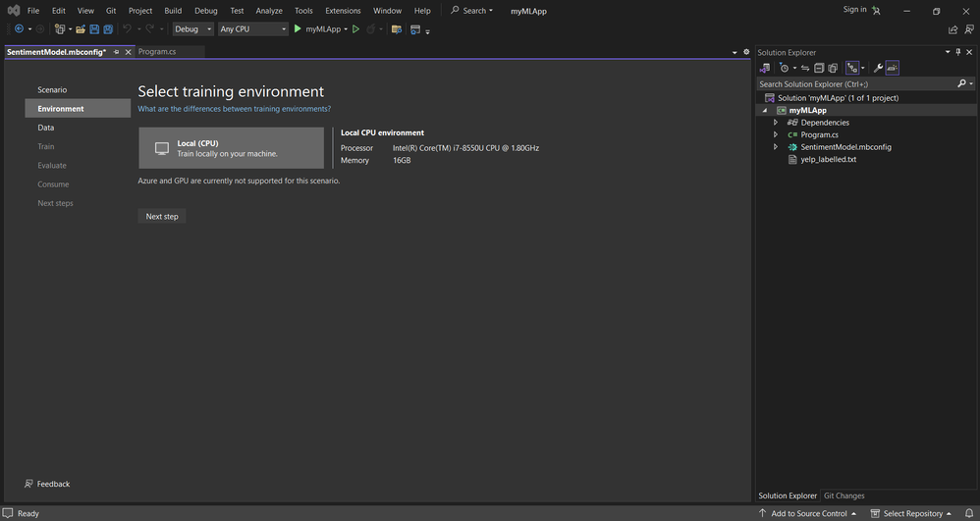Viewport: 980px width, 521px height.
Task: Open Properties wrench icon
Action: (x=878, y=68)
